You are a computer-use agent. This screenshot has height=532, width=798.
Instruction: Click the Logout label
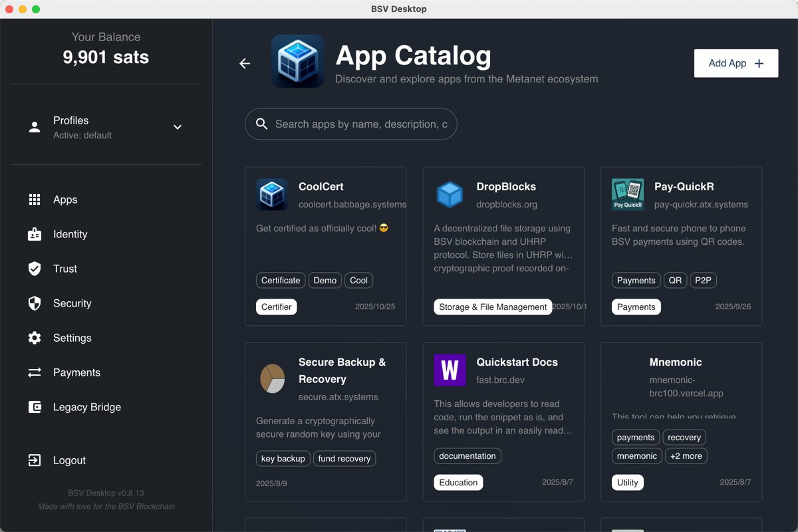coord(69,460)
